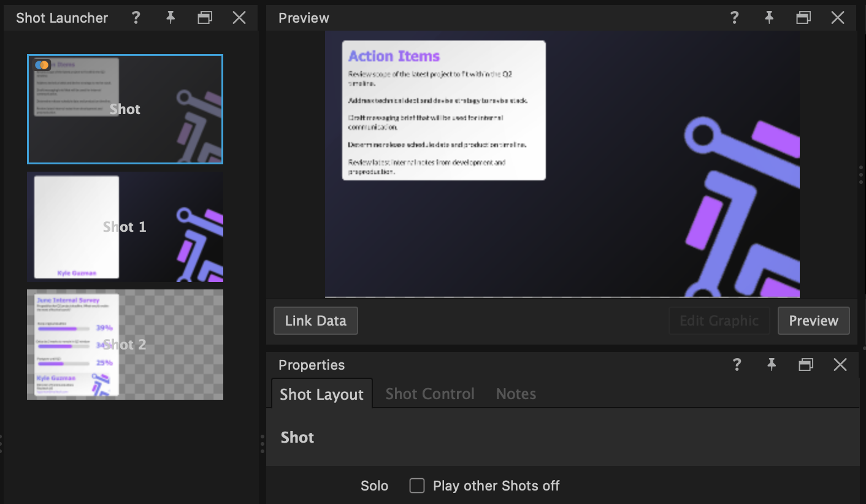
Task: Pop out the Shot Launcher panel
Action: pos(204,18)
